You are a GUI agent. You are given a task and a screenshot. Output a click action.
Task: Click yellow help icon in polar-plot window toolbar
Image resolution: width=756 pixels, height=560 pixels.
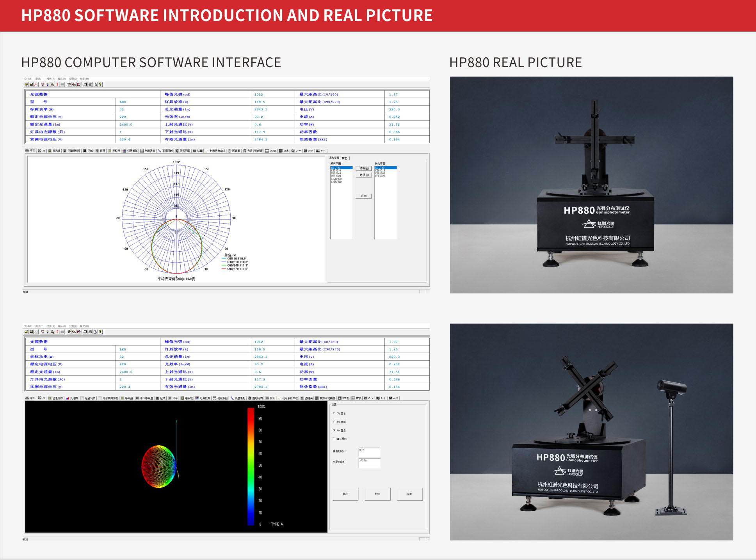coord(100,84)
